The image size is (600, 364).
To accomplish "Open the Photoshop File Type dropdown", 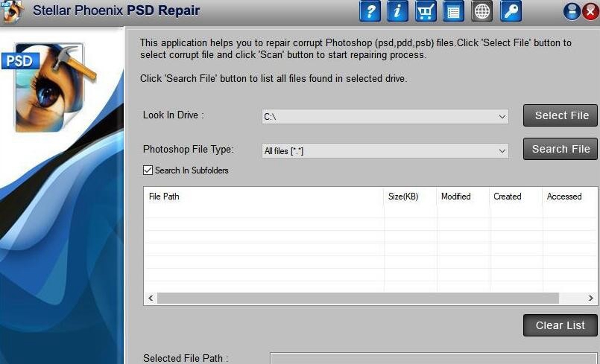I will click(385, 151).
